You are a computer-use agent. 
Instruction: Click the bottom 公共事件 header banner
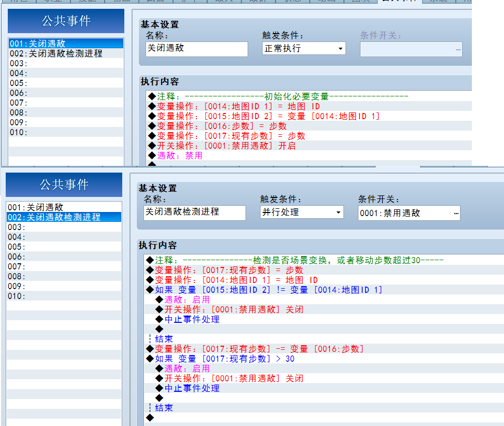coord(64,184)
